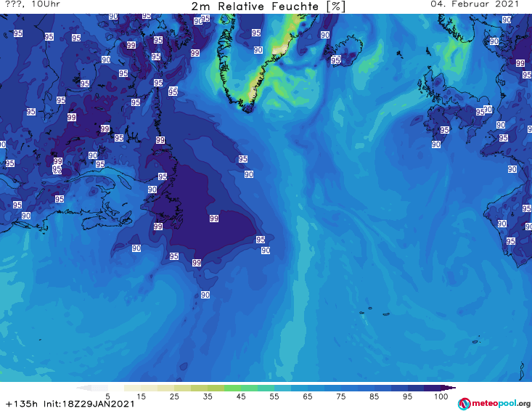Click the legend tick label '85'

[x=375, y=396]
